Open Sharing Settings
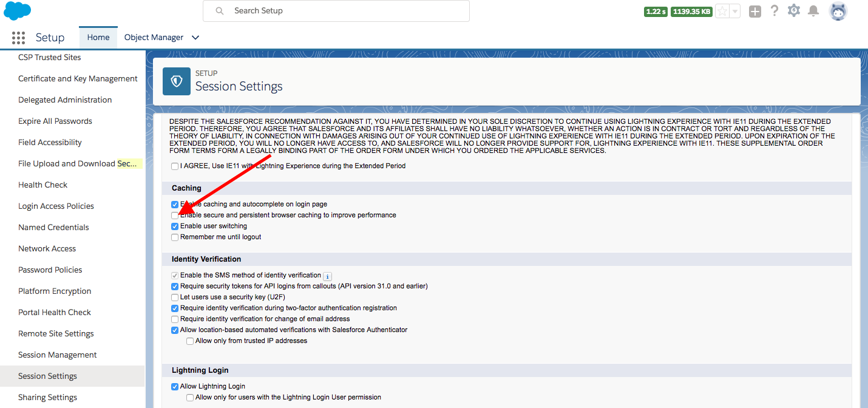 click(x=48, y=398)
